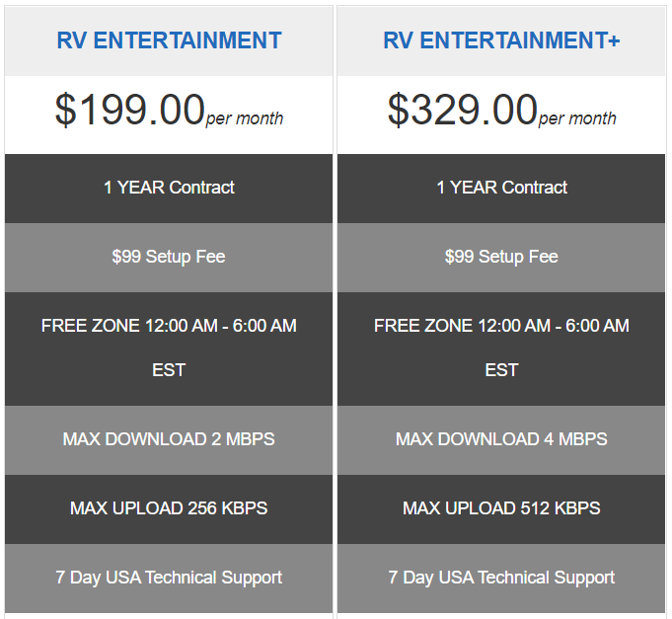Click FREE ZONE row in $199 plan
The width and height of the screenshot is (672, 619).
(x=169, y=326)
